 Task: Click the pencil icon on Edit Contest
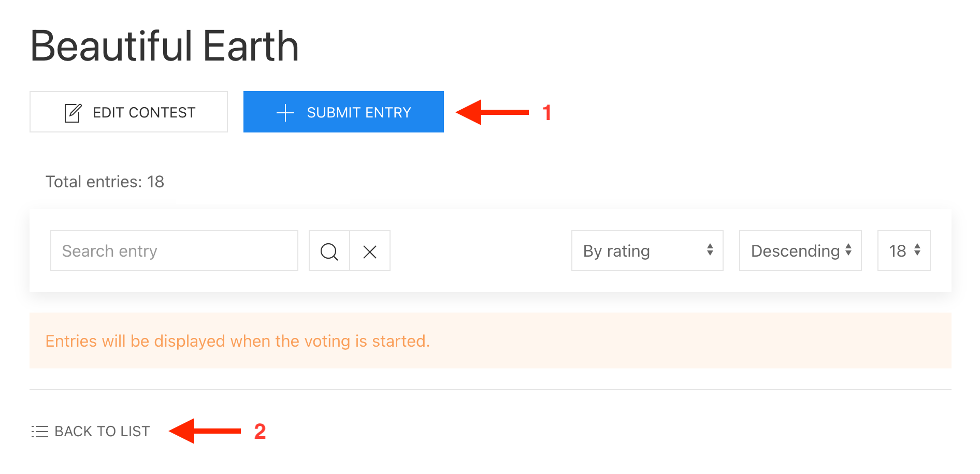click(x=73, y=111)
